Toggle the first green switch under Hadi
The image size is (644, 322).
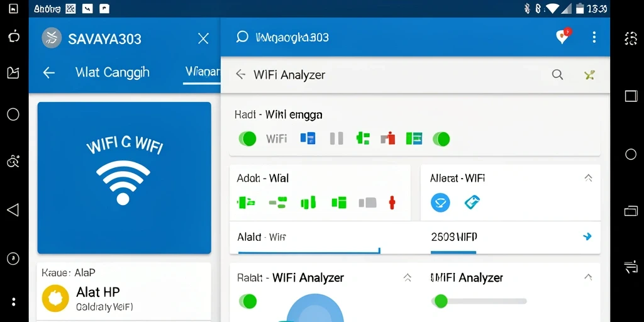tap(247, 139)
